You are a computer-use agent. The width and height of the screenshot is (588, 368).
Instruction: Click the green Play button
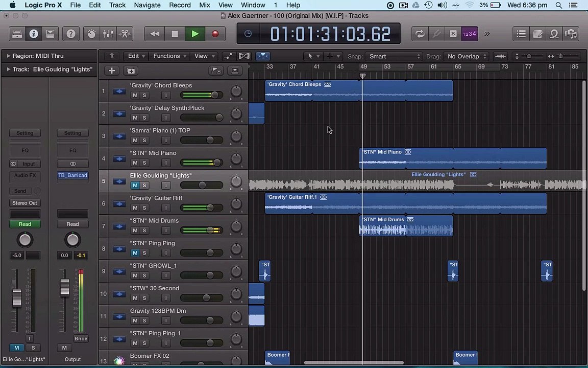pyautogui.click(x=195, y=34)
